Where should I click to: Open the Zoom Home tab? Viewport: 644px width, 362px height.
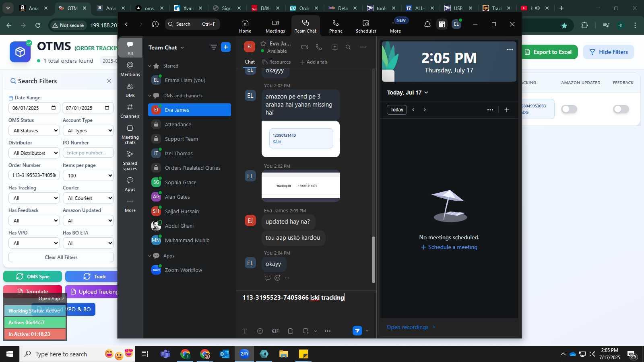[245, 26]
